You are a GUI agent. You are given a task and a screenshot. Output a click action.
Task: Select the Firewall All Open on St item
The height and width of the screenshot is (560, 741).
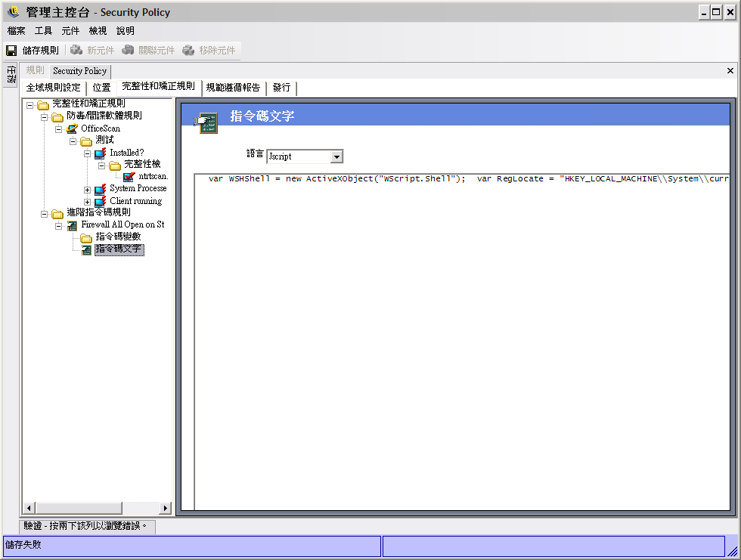coord(122,224)
